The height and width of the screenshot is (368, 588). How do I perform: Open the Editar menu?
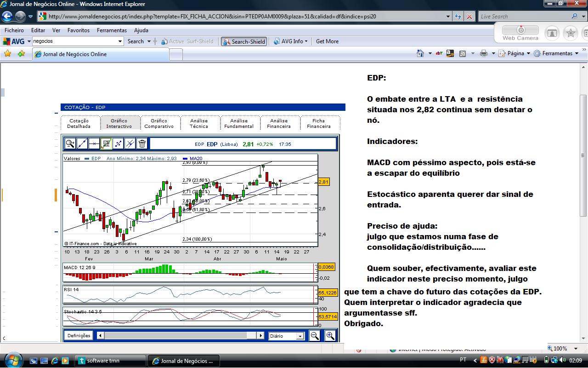click(x=38, y=30)
